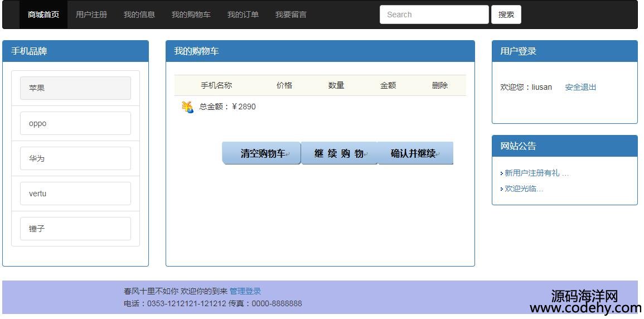Click 清空购物车 to empty the cart
Viewport: 644px width, 319px height.
click(262, 153)
